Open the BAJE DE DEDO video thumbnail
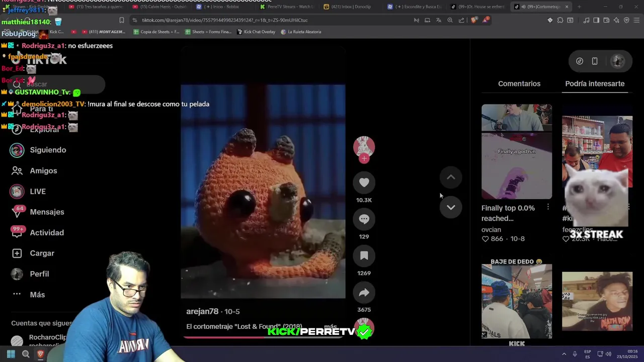This screenshot has width=644, height=362. 517,302
